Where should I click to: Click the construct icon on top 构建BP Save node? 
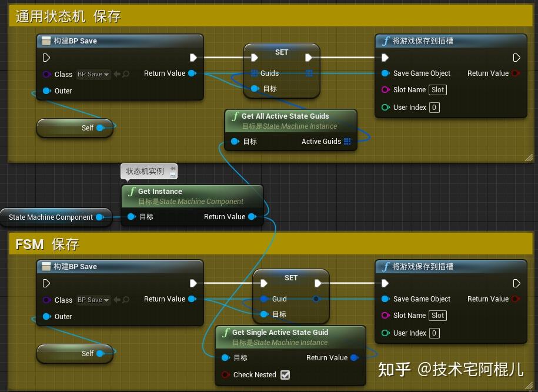pyautogui.click(x=46, y=41)
